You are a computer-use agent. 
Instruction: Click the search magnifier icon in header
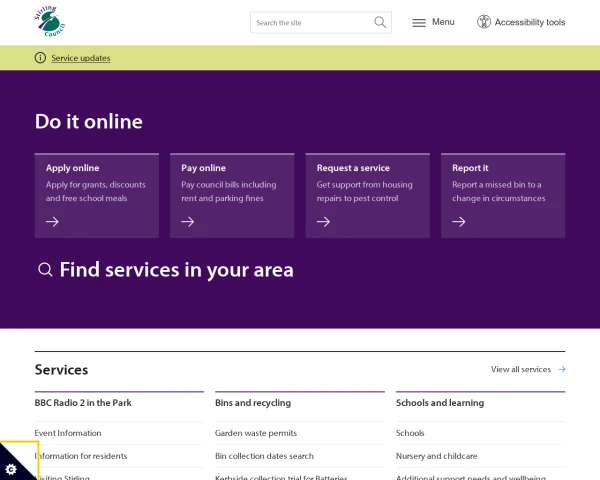pos(380,22)
